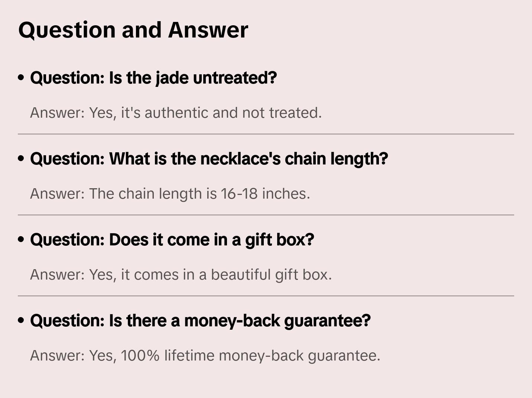
Task: Select the "Does it come in a gift box?" question
Action: [x=172, y=240]
